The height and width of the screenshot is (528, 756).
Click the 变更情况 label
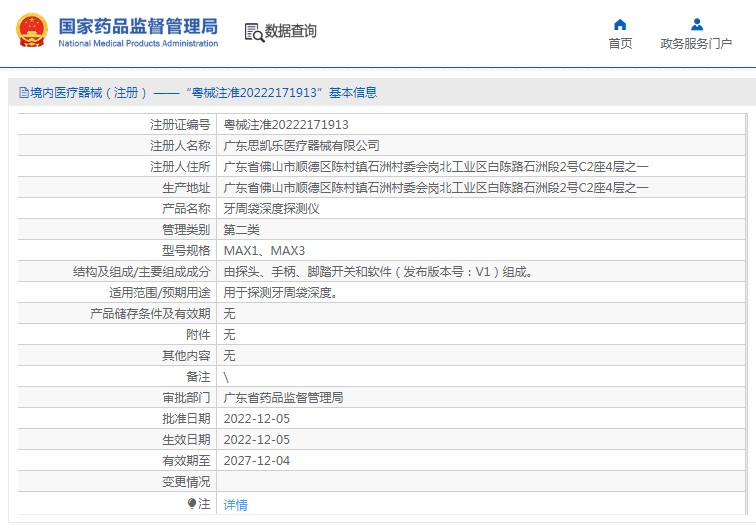(186, 482)
